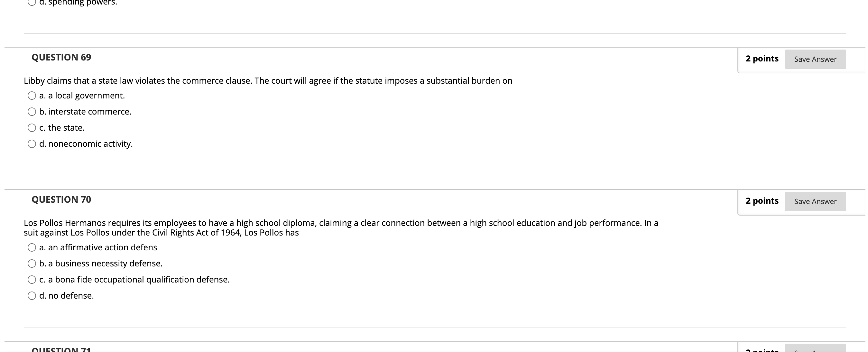
Task: Choose b. a business necessity defense
Action: tap(31, 263)
